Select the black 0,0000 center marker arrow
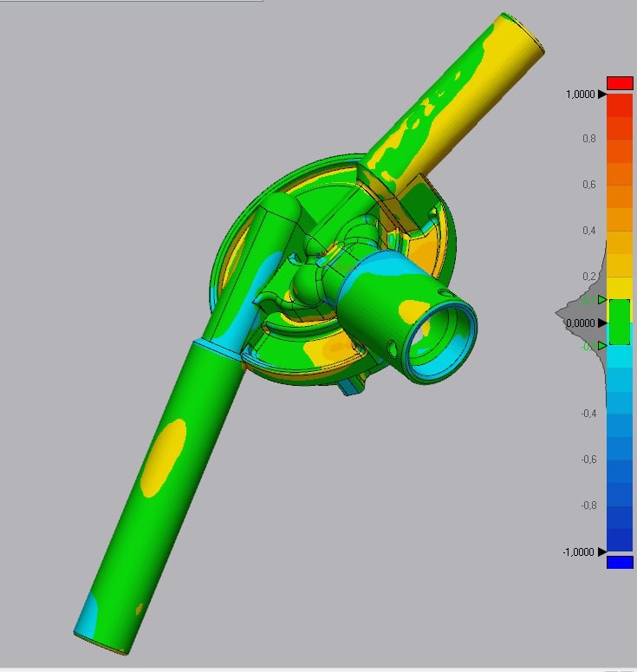The height and width of the screenshot is (672, 637). pyautogui.click(x=602, y=323)
